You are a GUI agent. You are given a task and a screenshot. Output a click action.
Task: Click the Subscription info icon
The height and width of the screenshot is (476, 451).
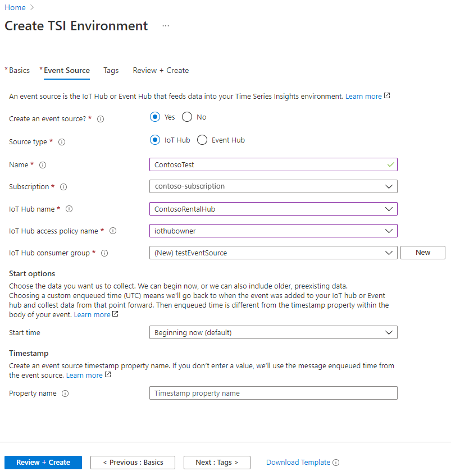pos(63,186)
